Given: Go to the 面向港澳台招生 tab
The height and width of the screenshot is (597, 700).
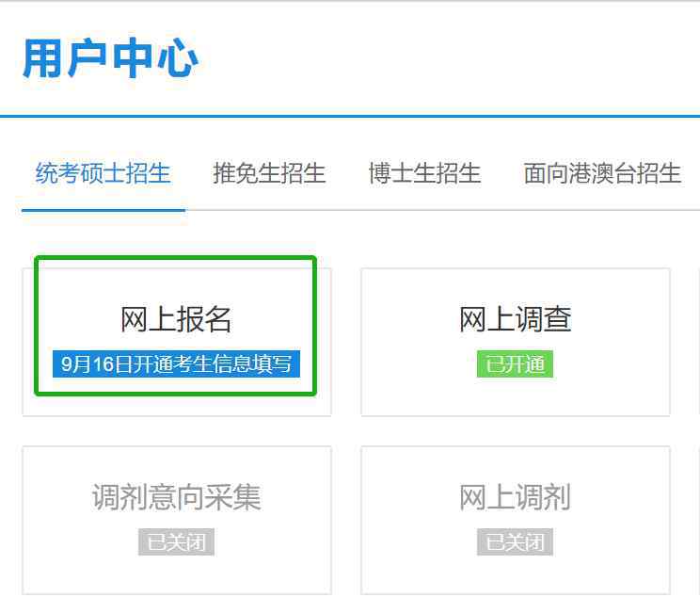Looking at the screenshot, I should pos(602,173).
